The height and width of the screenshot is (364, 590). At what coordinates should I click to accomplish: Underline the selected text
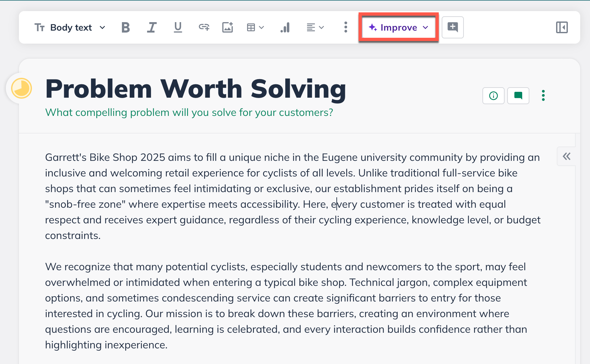click(177, 27)
